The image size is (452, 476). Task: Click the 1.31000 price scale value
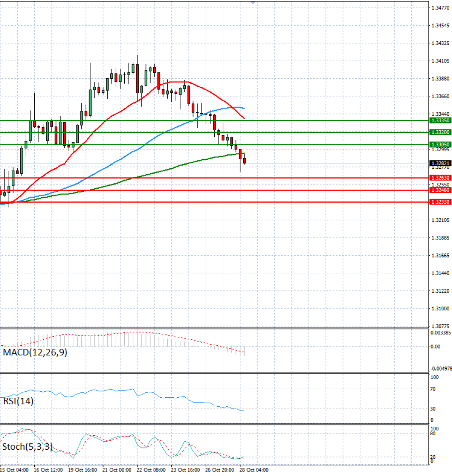(x=440, y=309)
